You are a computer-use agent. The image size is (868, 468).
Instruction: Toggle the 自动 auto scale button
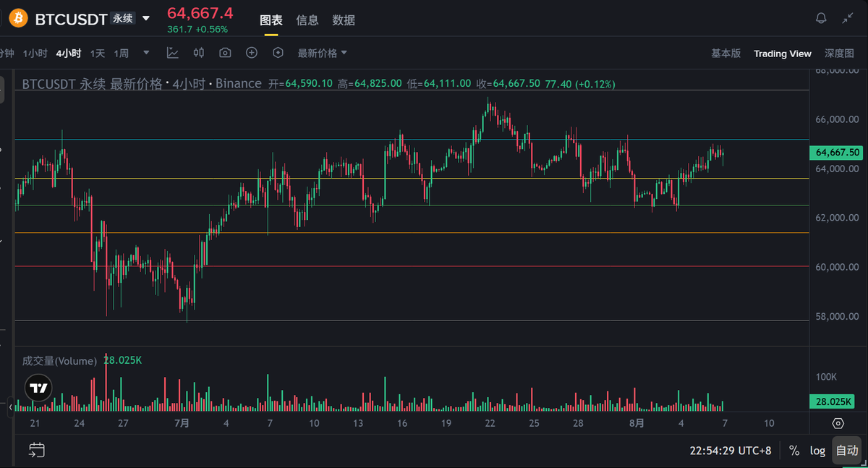847,451
